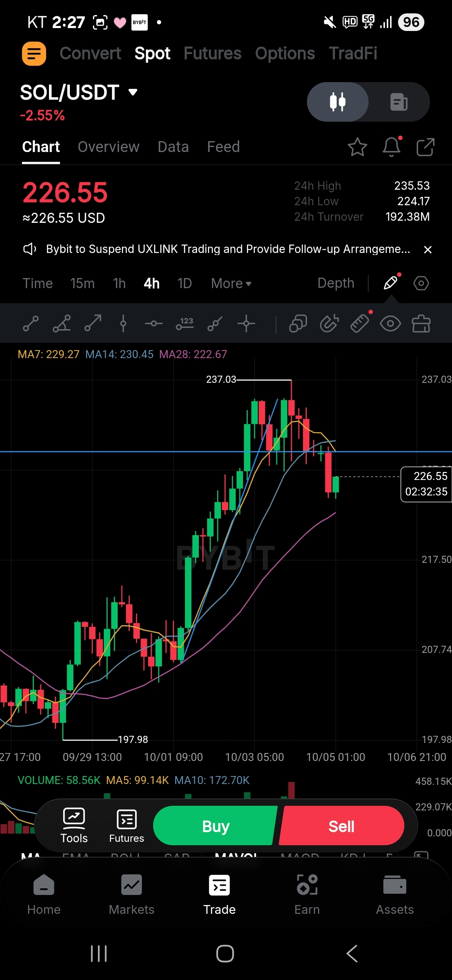Tap the overlapping squares drawing icon

(298, 324)
